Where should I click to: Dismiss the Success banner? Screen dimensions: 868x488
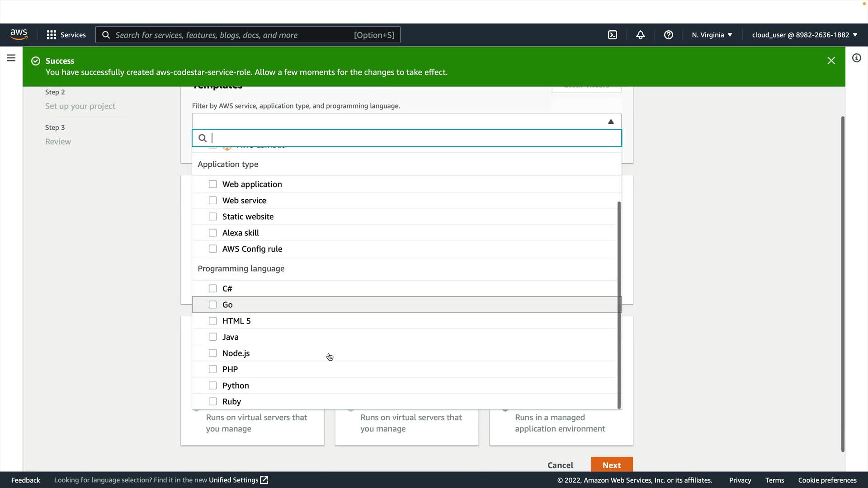pyautogui.click(x=831, y=61)
